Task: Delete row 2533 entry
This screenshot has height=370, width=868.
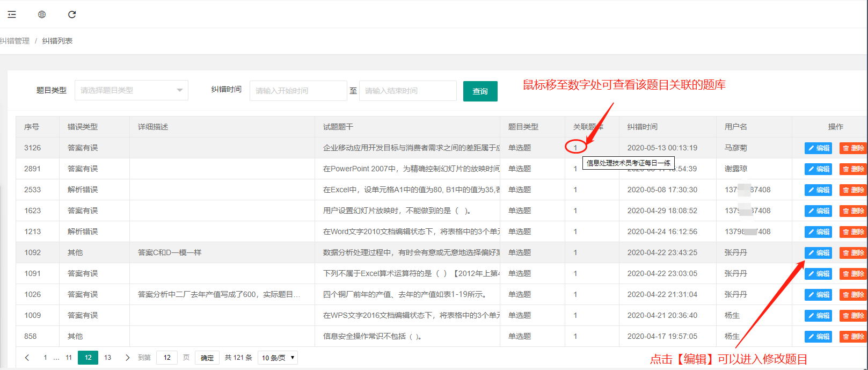Action: tap(853, 190)
